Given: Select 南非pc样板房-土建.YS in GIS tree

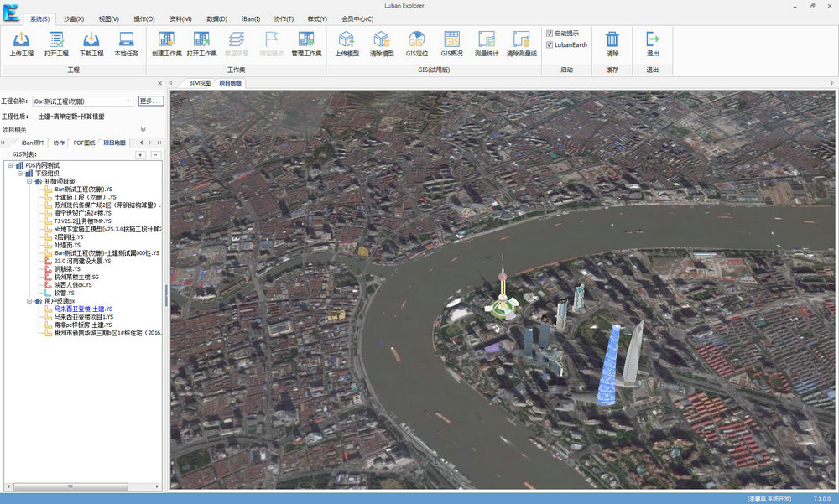Looking at the screenshot, I should point(83,325).
